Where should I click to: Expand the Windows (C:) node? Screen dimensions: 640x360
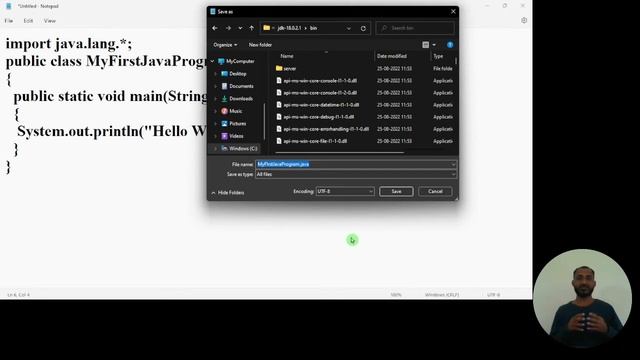pos(216,149)
